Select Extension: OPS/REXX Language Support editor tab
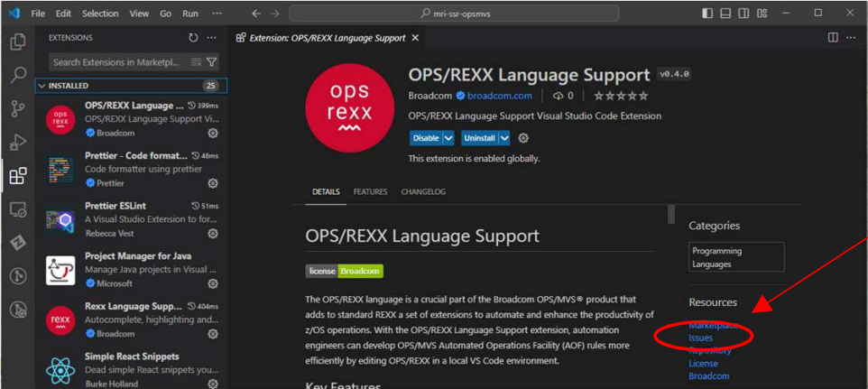 coord(328,38)
